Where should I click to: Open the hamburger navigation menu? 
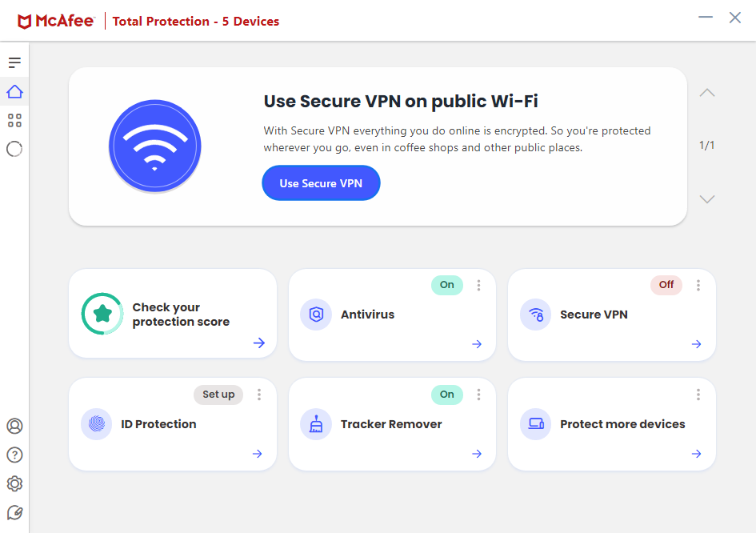tap(14, 62)
